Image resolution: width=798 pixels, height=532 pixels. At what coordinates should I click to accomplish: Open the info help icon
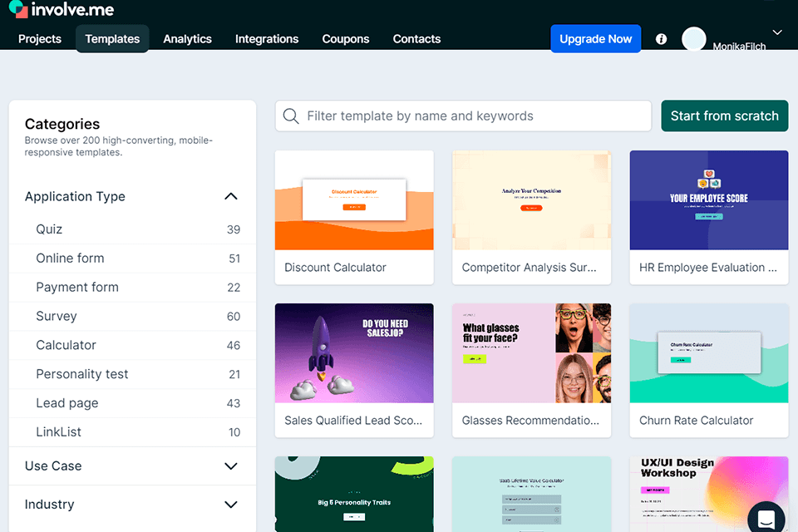click(661, 39)
